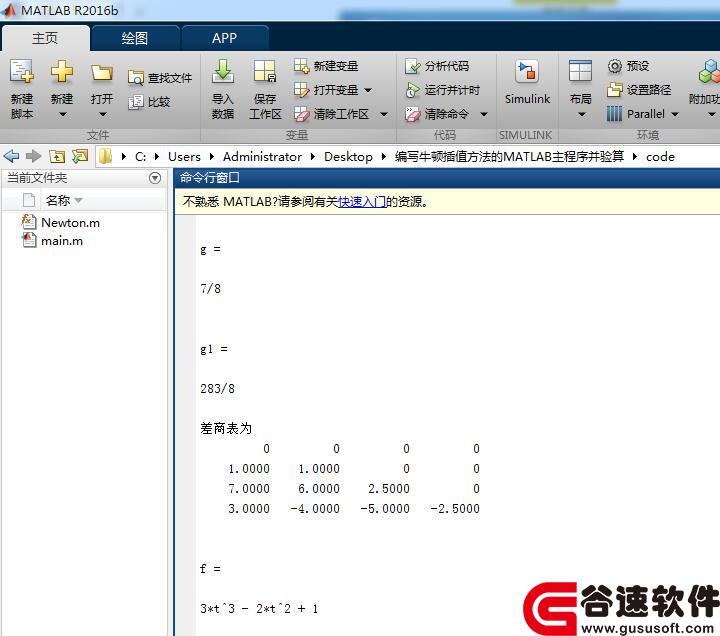Click Save Workspace (保存工作区) icon
Screen dimensions: 720x636
[x=265, y=72]
